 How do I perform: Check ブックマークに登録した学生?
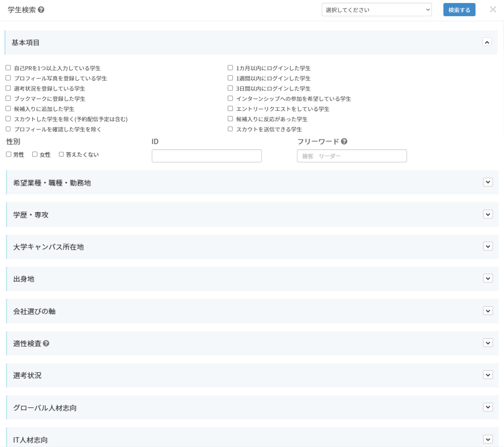[8, 98]
